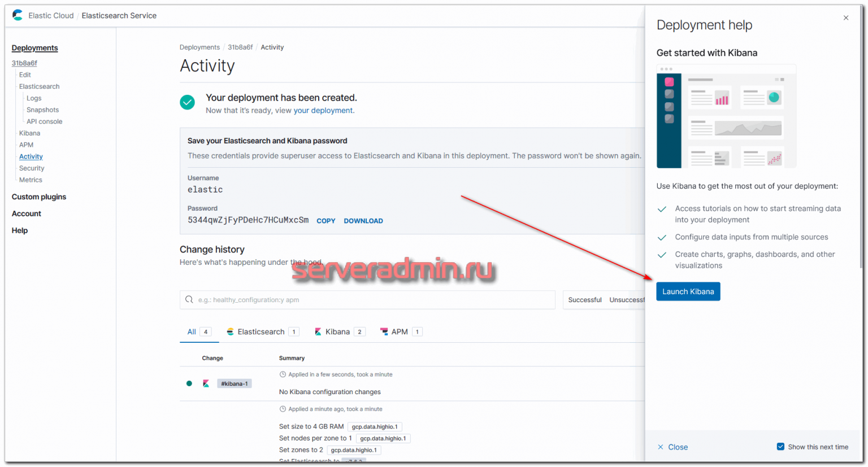Click the Change column header
This screenshot has width=868, height=467.
[x=212, y=358]
